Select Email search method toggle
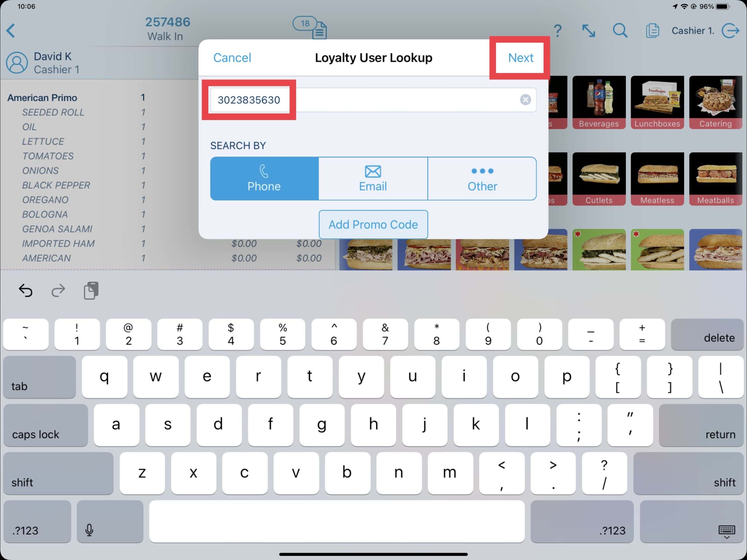 [373, 178]
